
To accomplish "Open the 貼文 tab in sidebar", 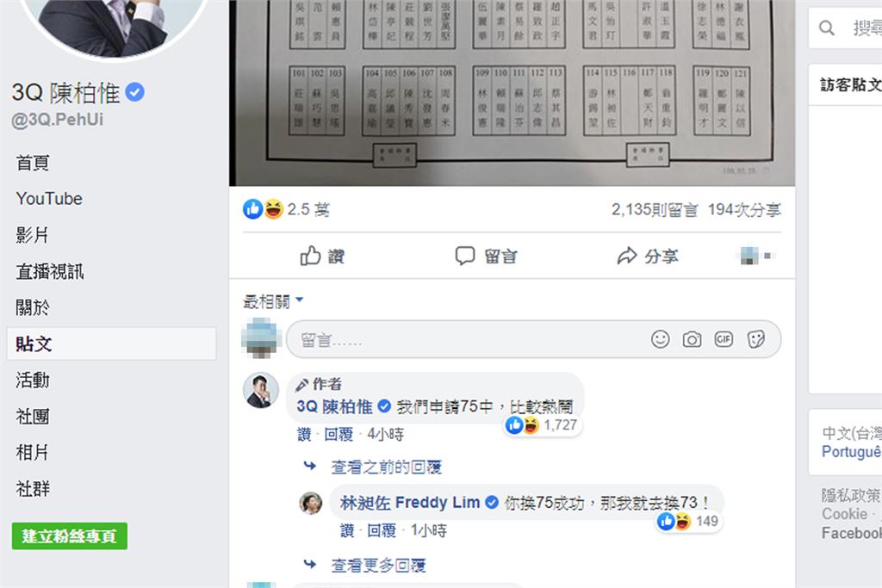I will point(111,344).
